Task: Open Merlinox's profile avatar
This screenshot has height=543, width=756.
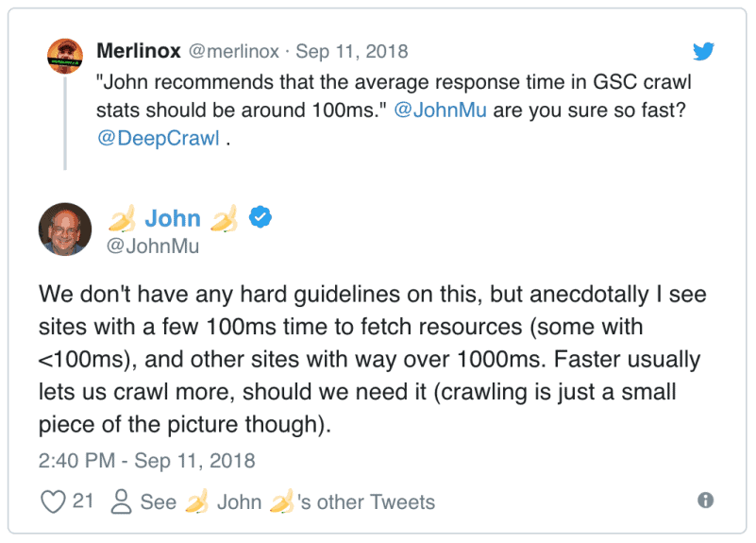Action: point(64,57)
